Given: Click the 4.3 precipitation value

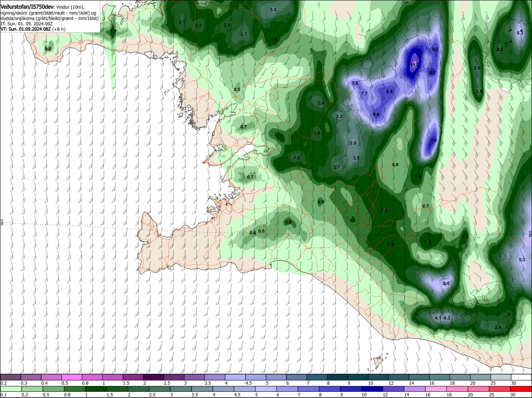Looking at the screenshot, I should pos(447,318).
